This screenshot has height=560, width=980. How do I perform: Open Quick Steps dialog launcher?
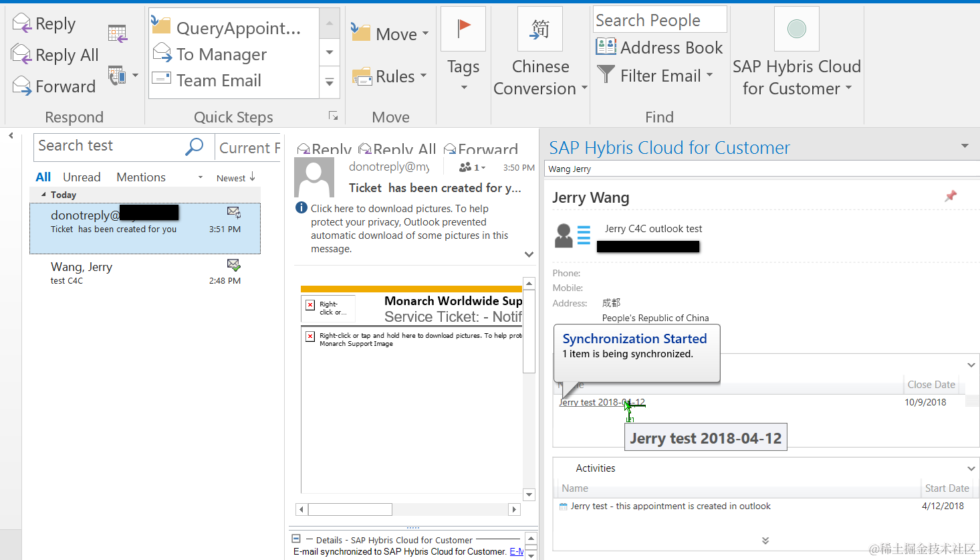point(333,116)
